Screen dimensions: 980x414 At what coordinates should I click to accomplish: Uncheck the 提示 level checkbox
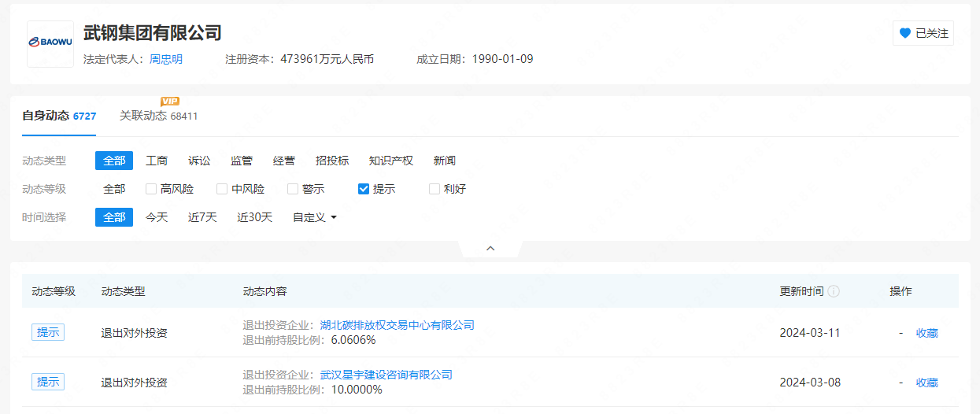[x=364, y=189]
